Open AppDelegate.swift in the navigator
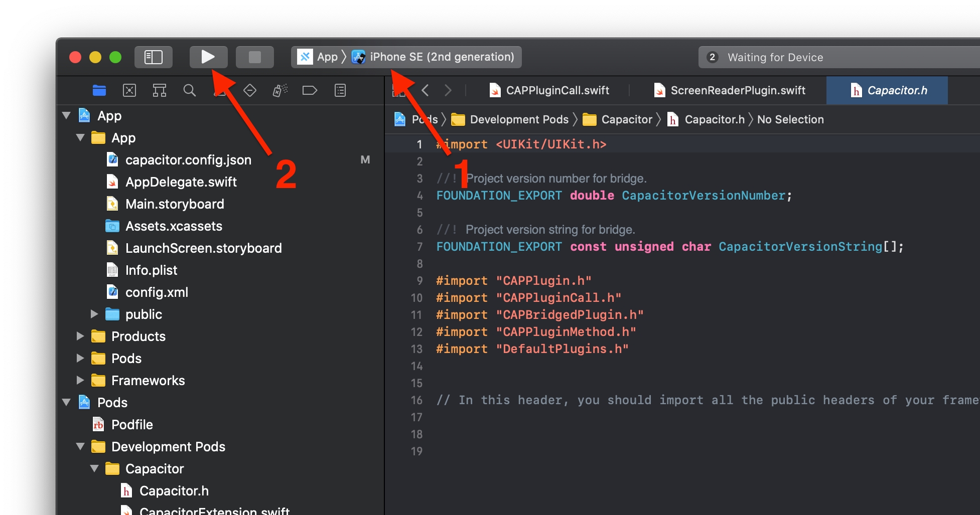Viewport: 980px width, 515px height. point(181,182)
